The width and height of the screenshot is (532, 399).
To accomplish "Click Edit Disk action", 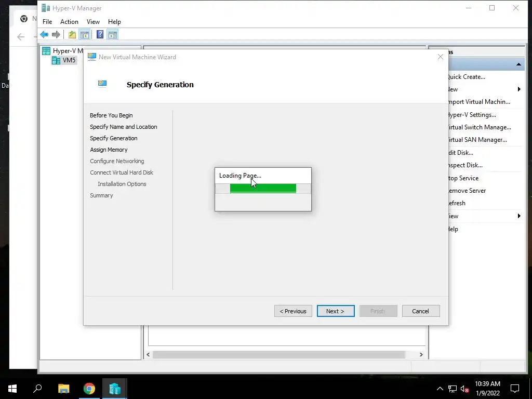I will pos(460,153).
